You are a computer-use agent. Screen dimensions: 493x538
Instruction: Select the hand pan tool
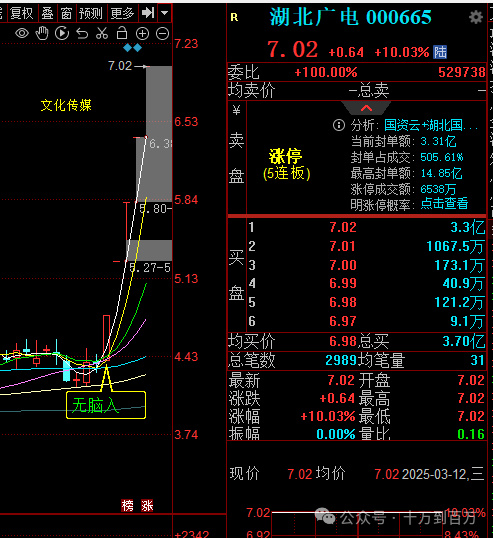42,33
